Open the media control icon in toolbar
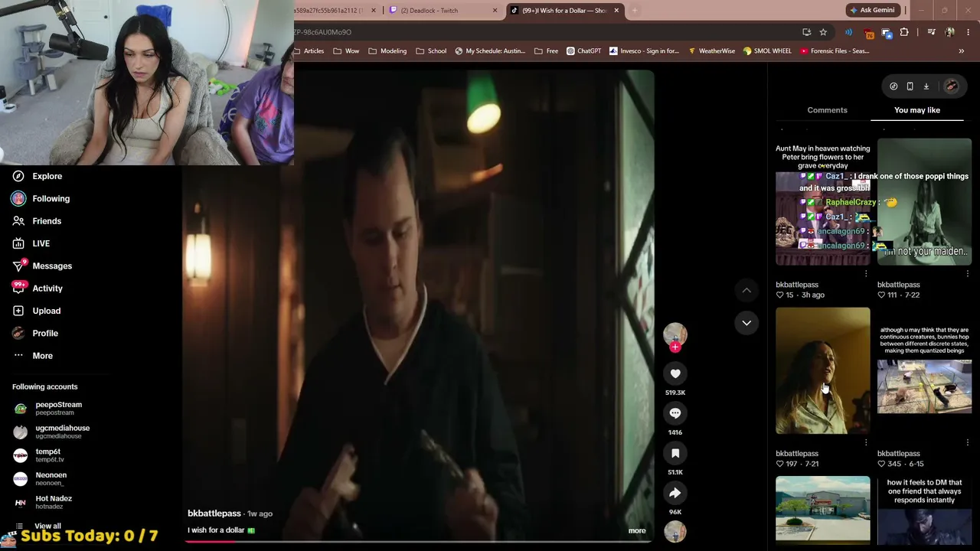Image resolution: width=980 pixels, height=551 pixels. coord(931,32)
